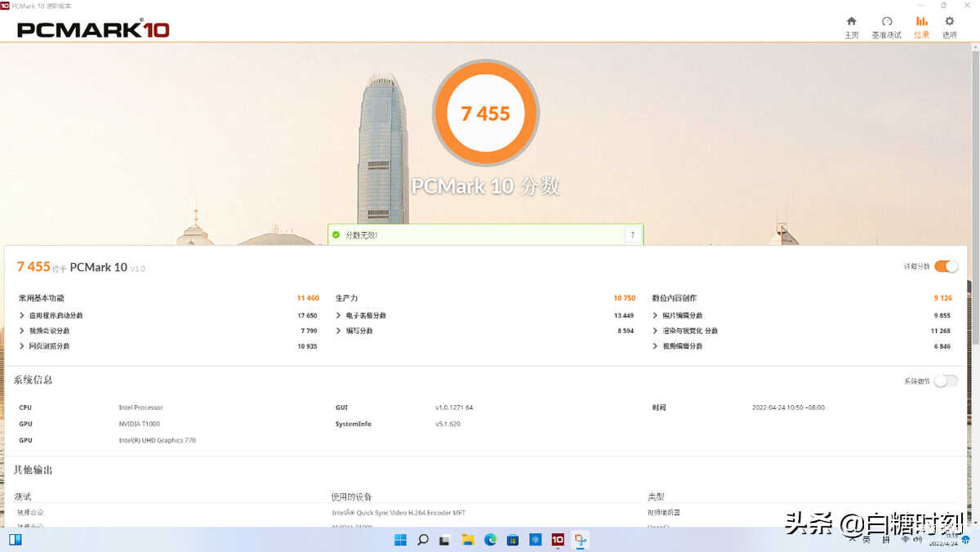Open the blue app icon beside Microsoft Store
This screenshot has width=980, height=552.
(535, 540)
